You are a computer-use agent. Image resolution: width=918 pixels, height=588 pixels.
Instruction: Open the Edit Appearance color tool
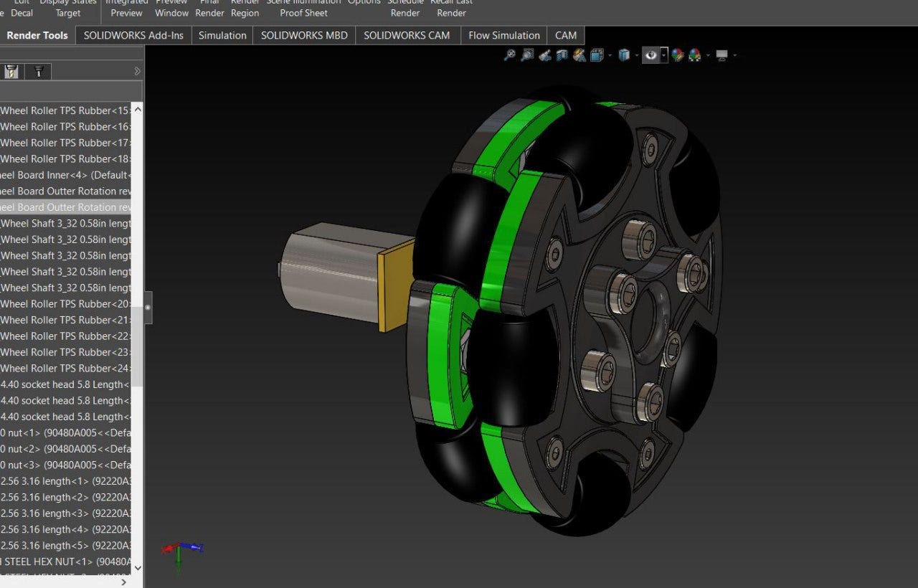click(x=678, y=55)
